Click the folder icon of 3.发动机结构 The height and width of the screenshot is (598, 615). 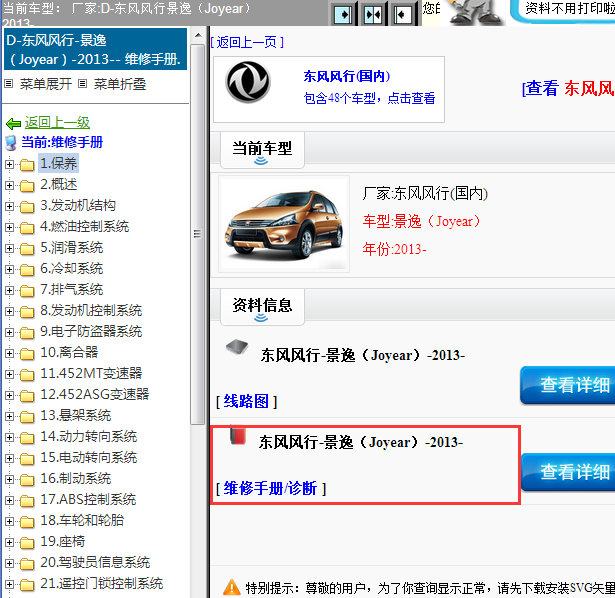tap(27, 207)
